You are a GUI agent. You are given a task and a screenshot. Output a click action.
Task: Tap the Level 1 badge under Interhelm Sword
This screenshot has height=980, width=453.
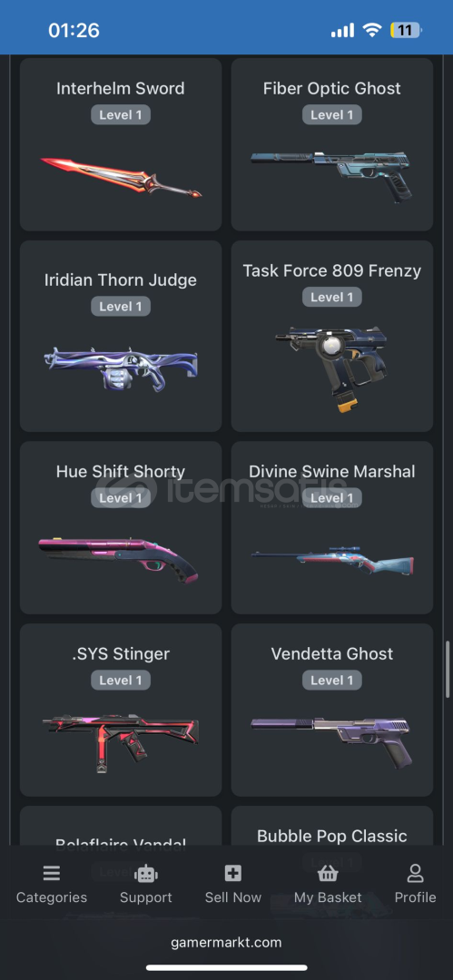pos(121,115)
